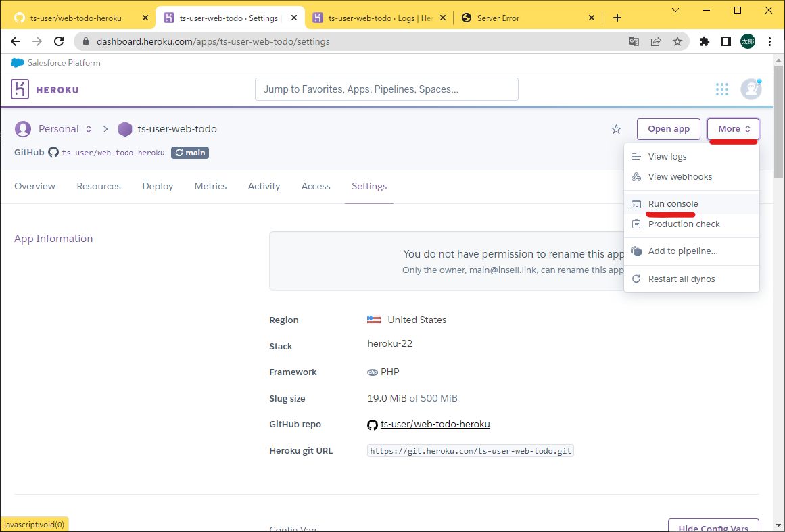The height and width of the screenshot is (532, 785).
Task: Click the United States region value
Action: (417, 320)
